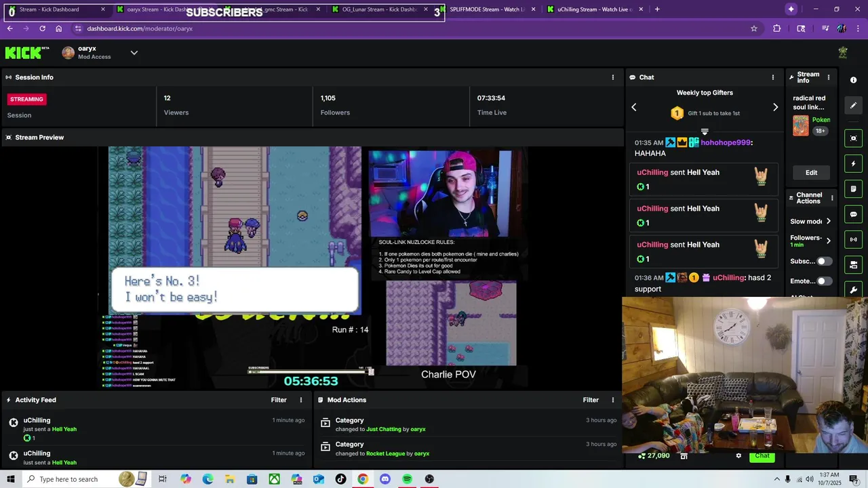Viewport: 868px width, 488px height.
Task: Collapse the gifters banner in chat
Action: click(705, 131)
